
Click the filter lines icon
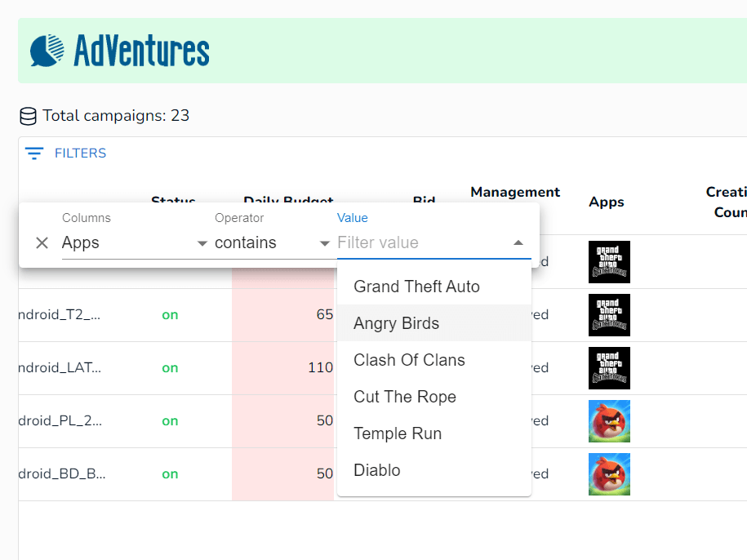pos(34,153)
